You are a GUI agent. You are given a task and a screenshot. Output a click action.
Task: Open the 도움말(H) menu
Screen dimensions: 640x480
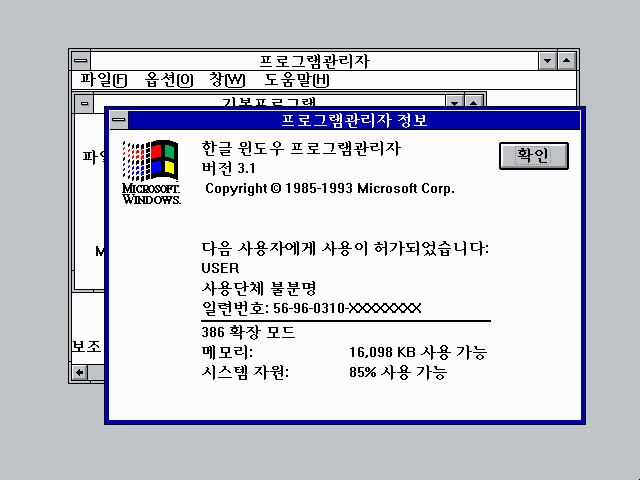tap(296, 80)
